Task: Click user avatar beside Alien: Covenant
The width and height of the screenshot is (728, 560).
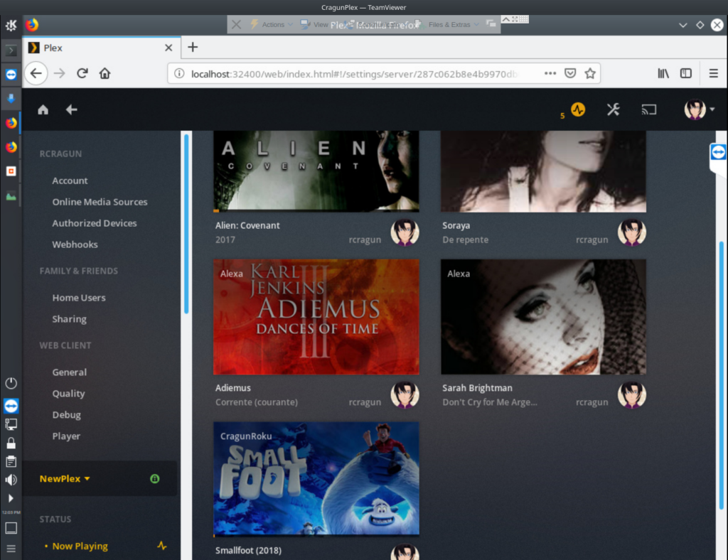Action: [405, 232]
